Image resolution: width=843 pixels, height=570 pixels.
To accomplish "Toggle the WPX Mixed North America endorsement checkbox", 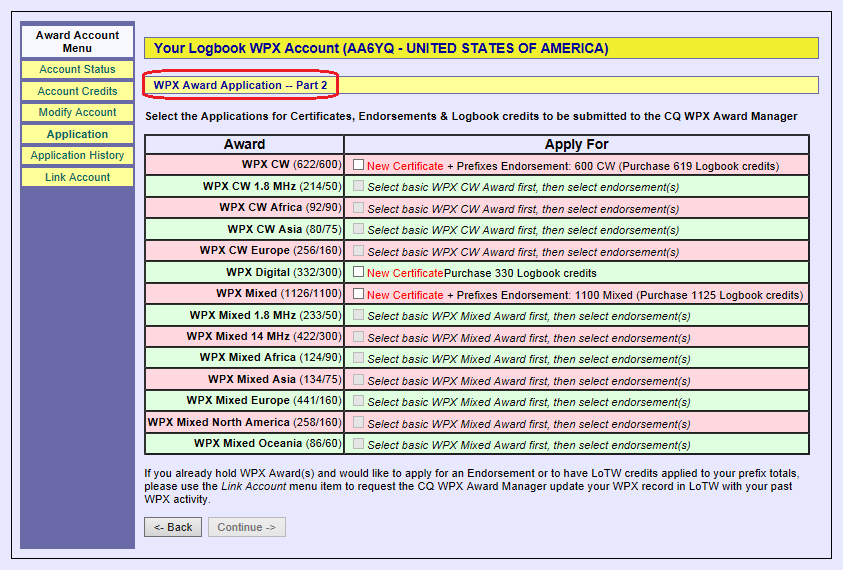I will 358,423.
